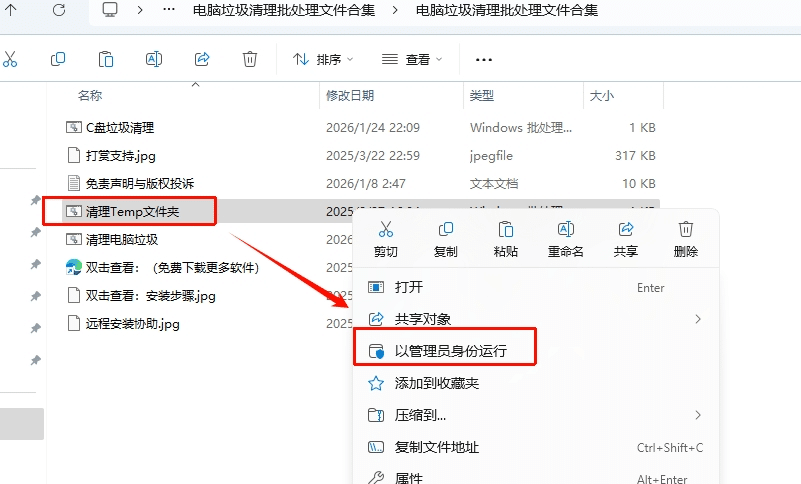
Task: Open the toolbar See more (...) menu
Action: tap(483, 60)
